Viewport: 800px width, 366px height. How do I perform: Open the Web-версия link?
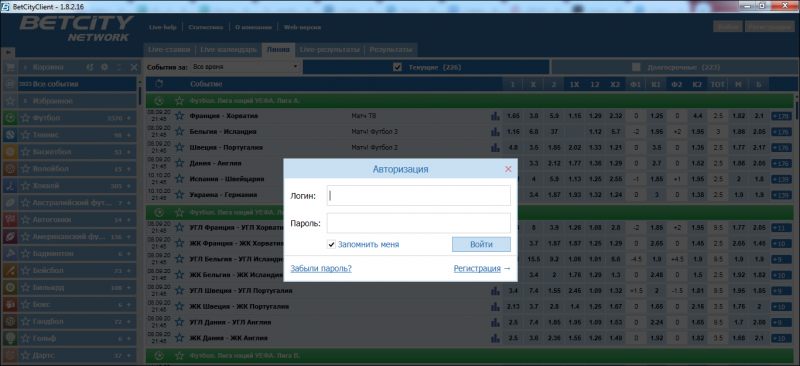pyautogui.click(x=302, y=28)
